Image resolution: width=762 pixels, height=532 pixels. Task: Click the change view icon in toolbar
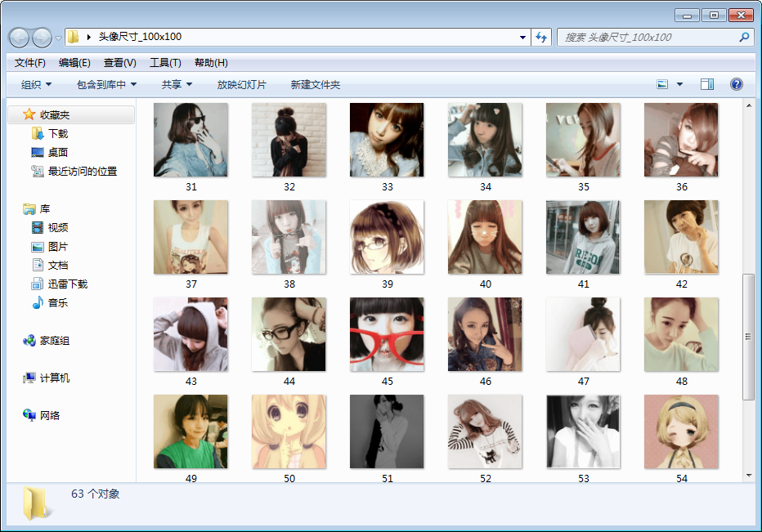pos(662,84)
